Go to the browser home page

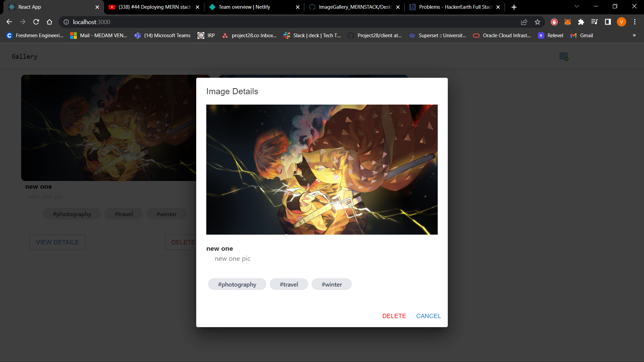50,22
